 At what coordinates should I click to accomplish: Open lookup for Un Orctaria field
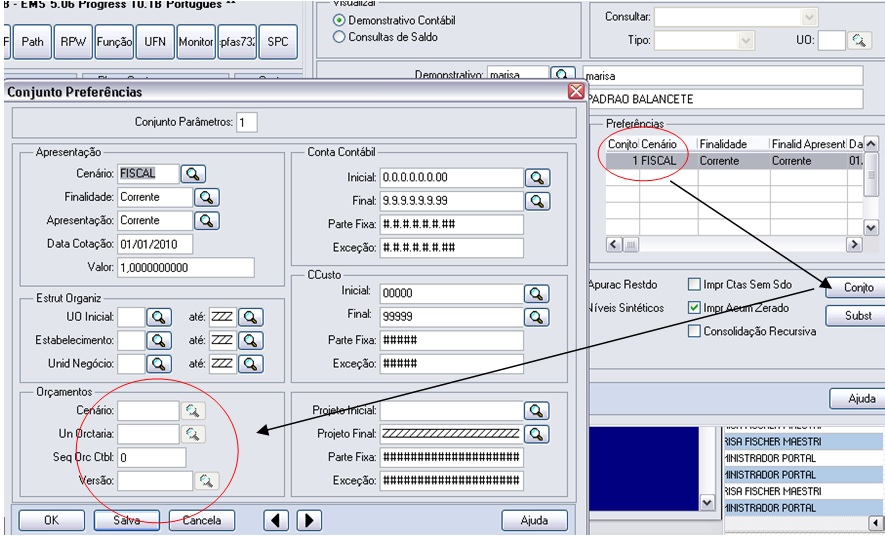(x=193, y=434)
